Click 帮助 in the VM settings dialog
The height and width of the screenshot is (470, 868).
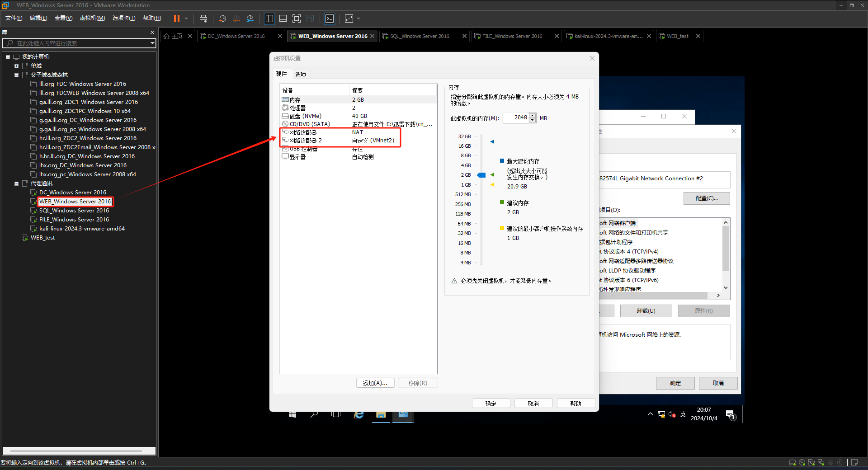point(576,404)
